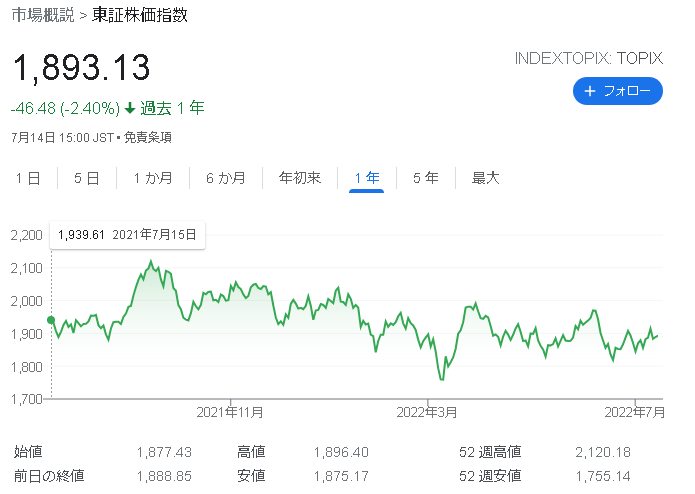Click the 2021年11月 x-axis label
Viewport: 695px width, 494px height.
coord(230,411)
